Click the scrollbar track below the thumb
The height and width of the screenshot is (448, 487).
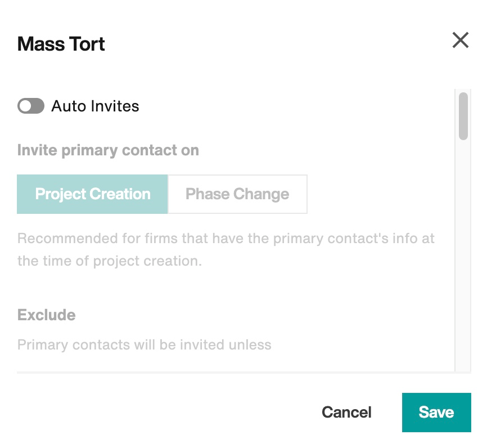(463, 255)
